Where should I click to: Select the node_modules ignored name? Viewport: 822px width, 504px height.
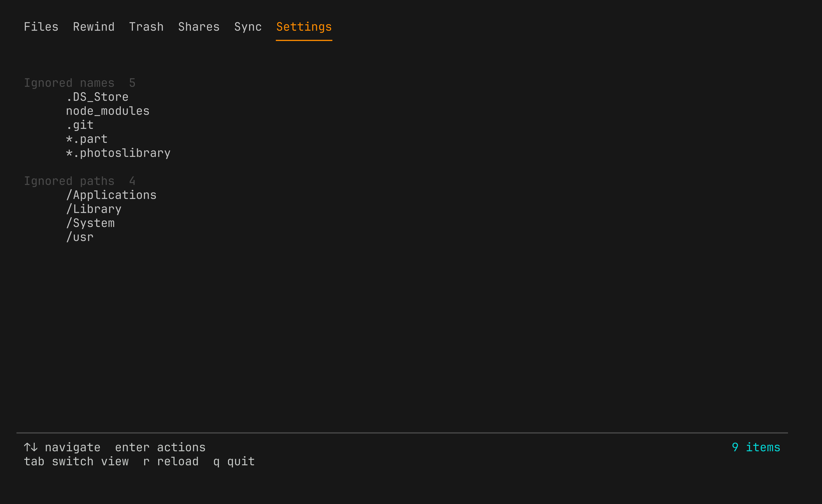tap(108, 111)
